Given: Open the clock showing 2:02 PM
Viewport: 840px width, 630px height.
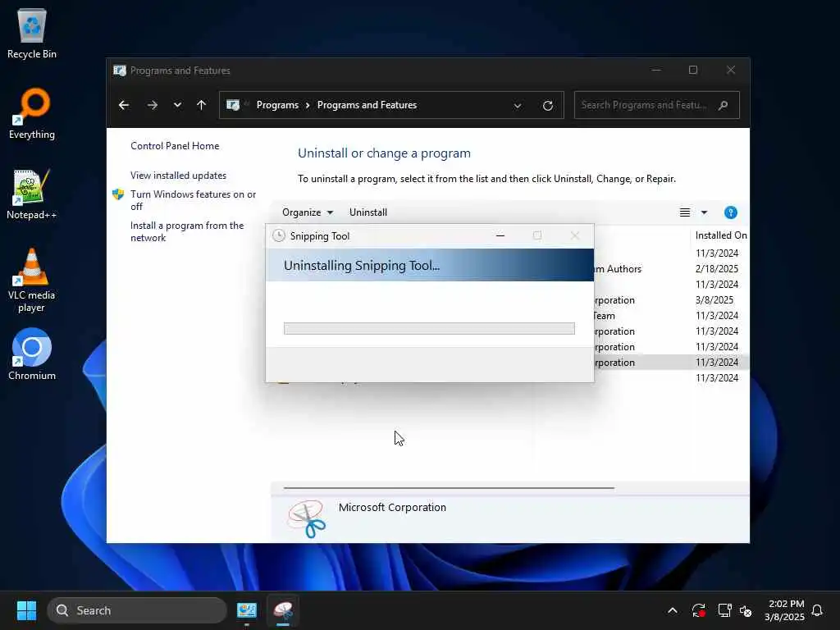Looking at the screenshot, I should coord(785,610).
